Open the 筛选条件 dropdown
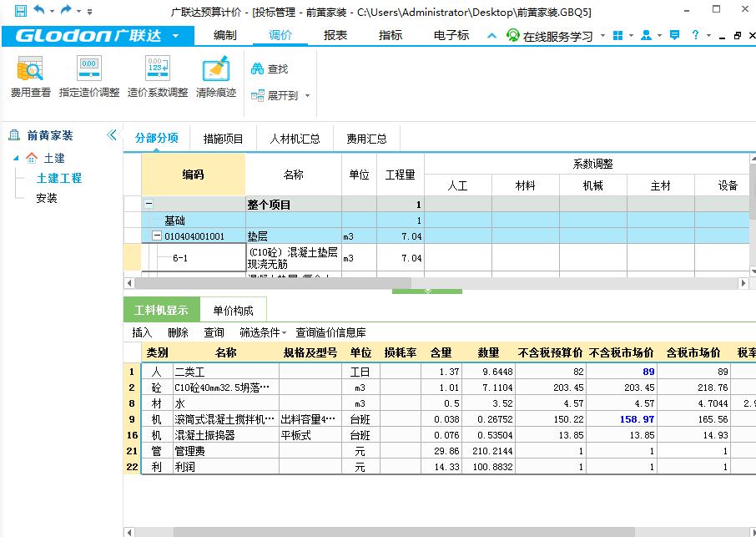Image resolution: width=756 pixels, height=537 pixels. [x=263, y=332]
